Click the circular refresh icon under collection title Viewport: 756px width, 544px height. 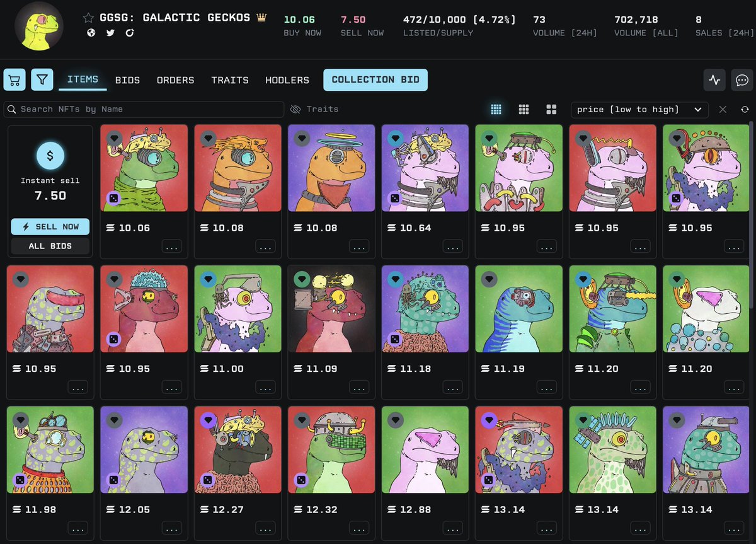130,33
